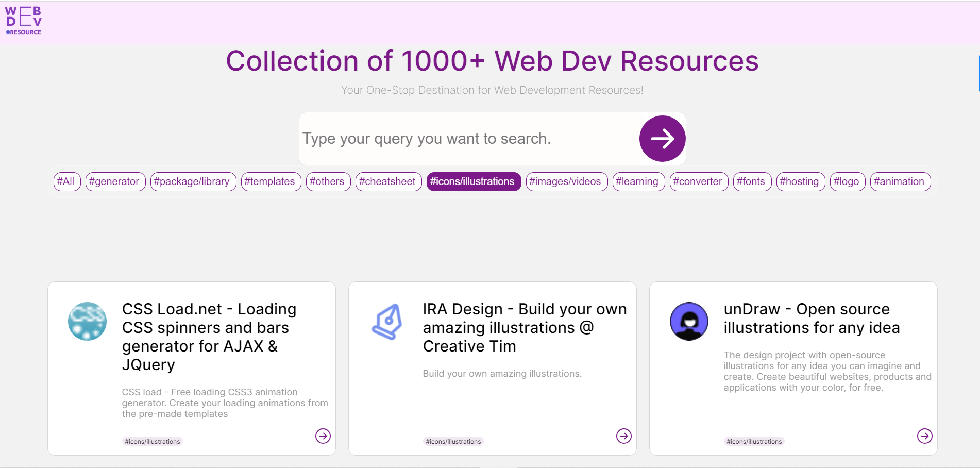Click the unDraw avatar icon
Screen dimensions: 980x468
[x=689, y=321]
